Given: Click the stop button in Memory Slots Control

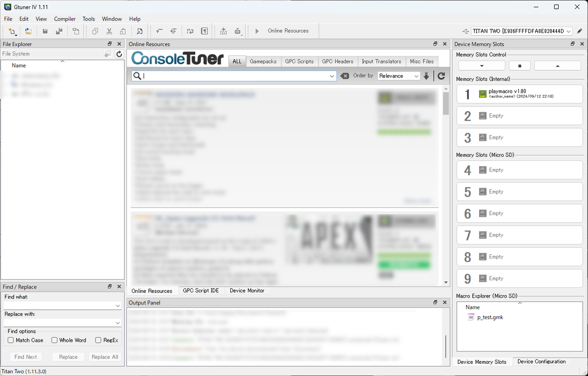Looking at the screenshot, I should click(519, 66).
